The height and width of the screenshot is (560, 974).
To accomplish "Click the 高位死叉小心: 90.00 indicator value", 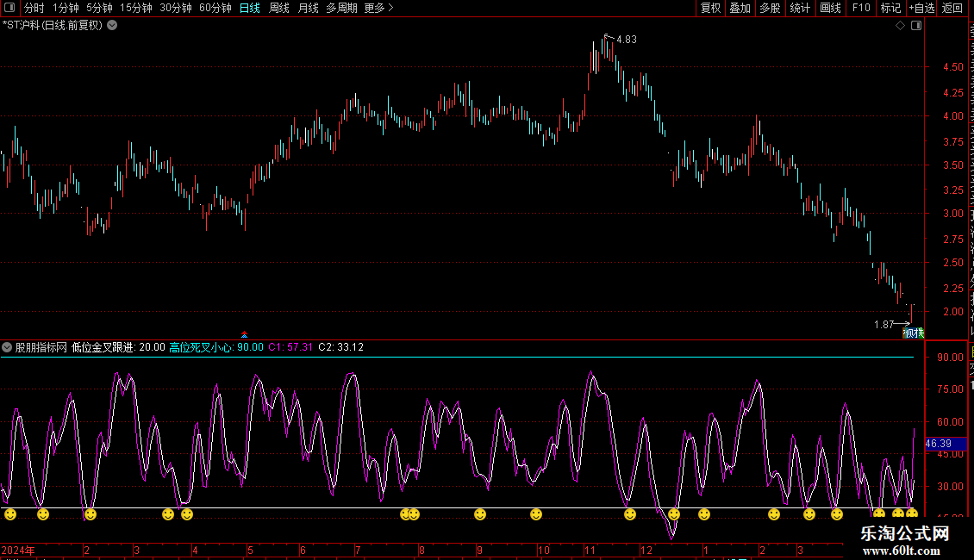I will (216, 347).
